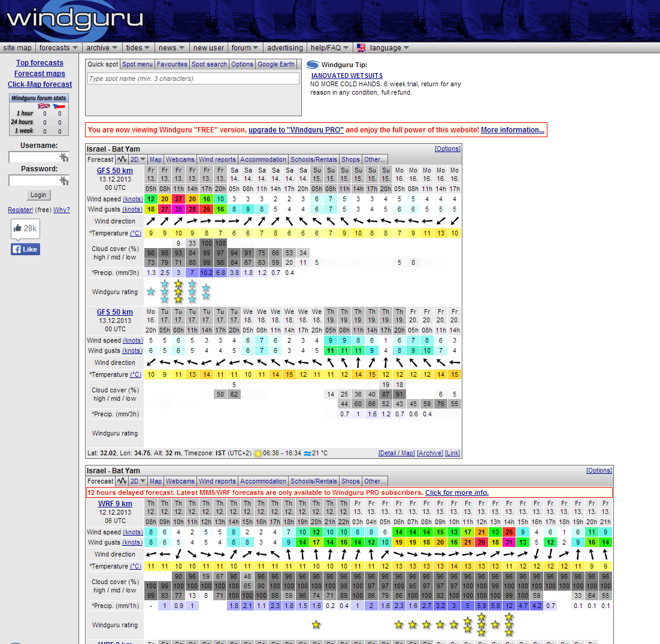Click the flag icon beside language

(x=361, y=48)
